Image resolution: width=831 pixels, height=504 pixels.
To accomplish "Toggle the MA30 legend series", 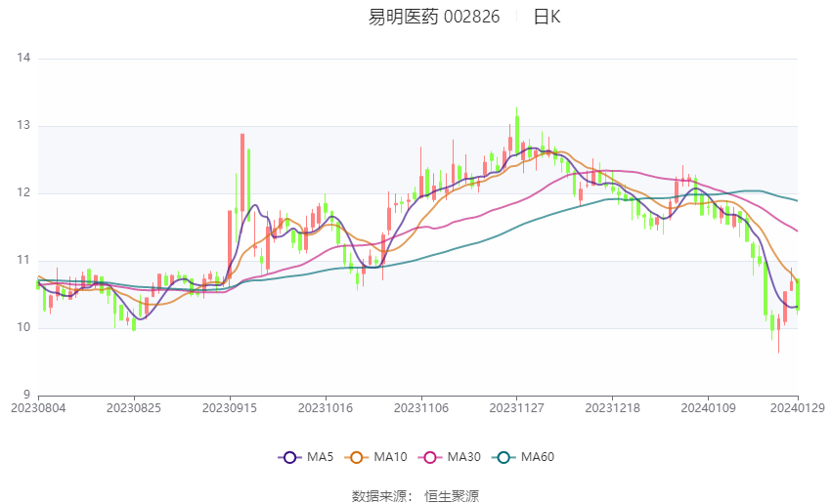I will [450, 457].
